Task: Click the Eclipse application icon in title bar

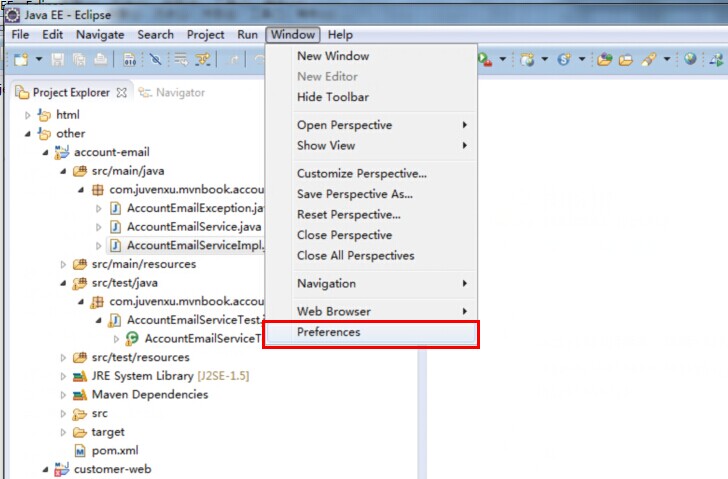Action: [12, 15]
